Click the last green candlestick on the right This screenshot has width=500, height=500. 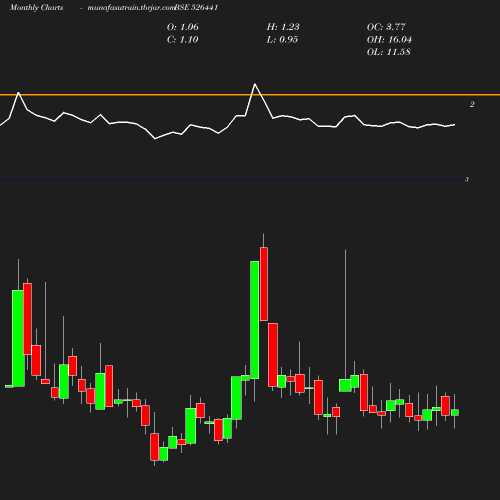455,412
